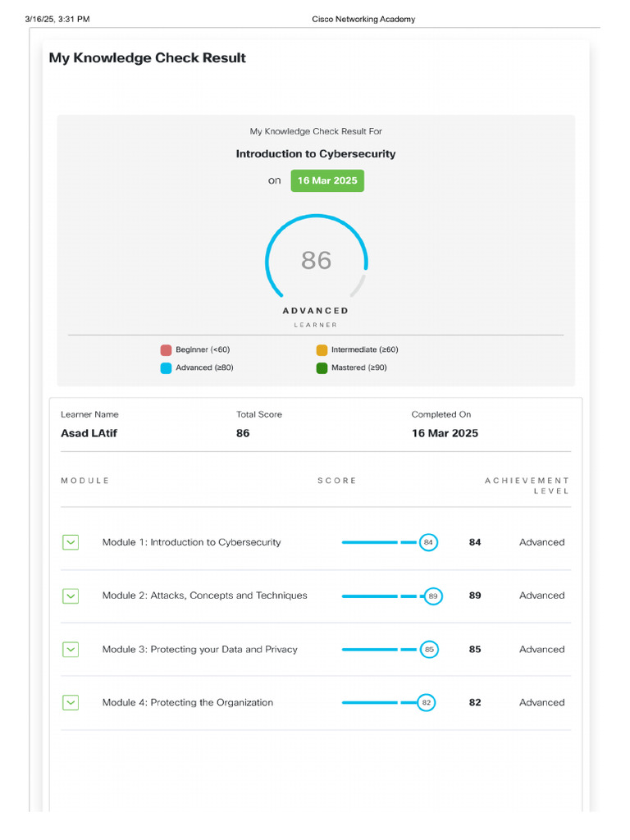630x840 pixels.
Task: Click the orange Intermediate legend swatch
Action: click(322, 350)
